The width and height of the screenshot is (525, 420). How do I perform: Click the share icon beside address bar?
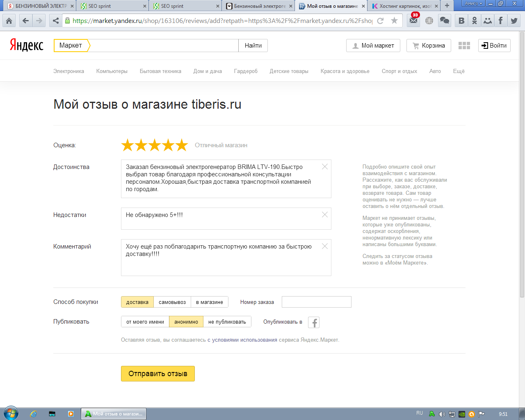click(56, 21)
